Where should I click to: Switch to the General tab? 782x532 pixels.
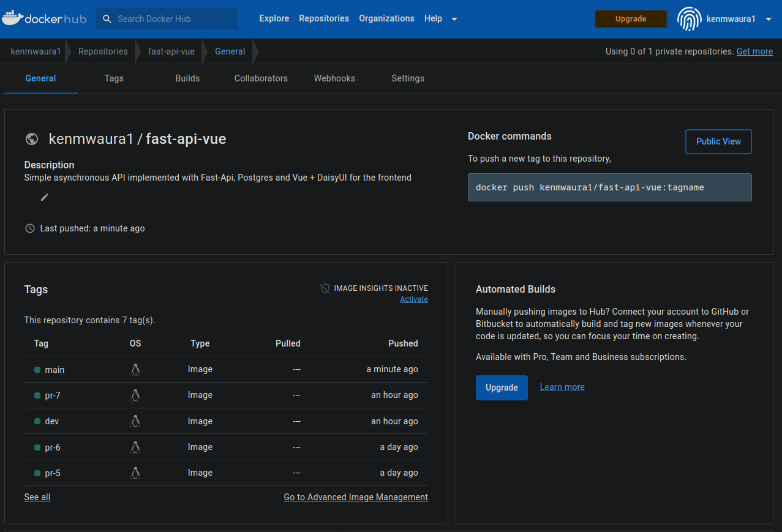click(x=41, y=78)
